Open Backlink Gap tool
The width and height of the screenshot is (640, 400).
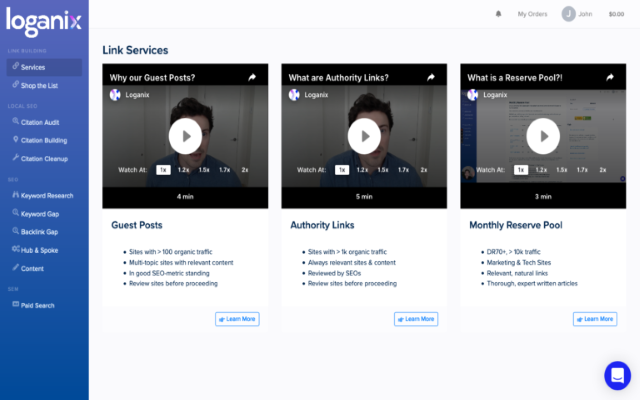click(x=39, y=231)
